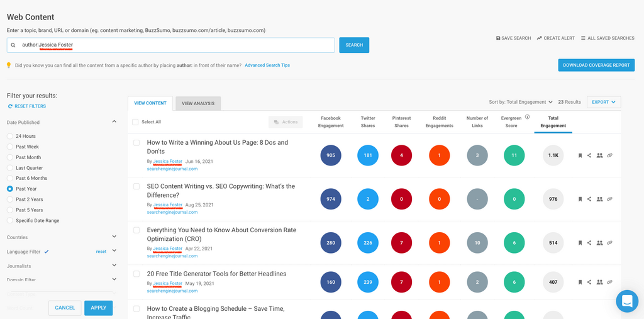The width and height of the screenshot is (644, 319).
Task: Bookmark the Winning About Us Page article
Action: pos(580,155)
